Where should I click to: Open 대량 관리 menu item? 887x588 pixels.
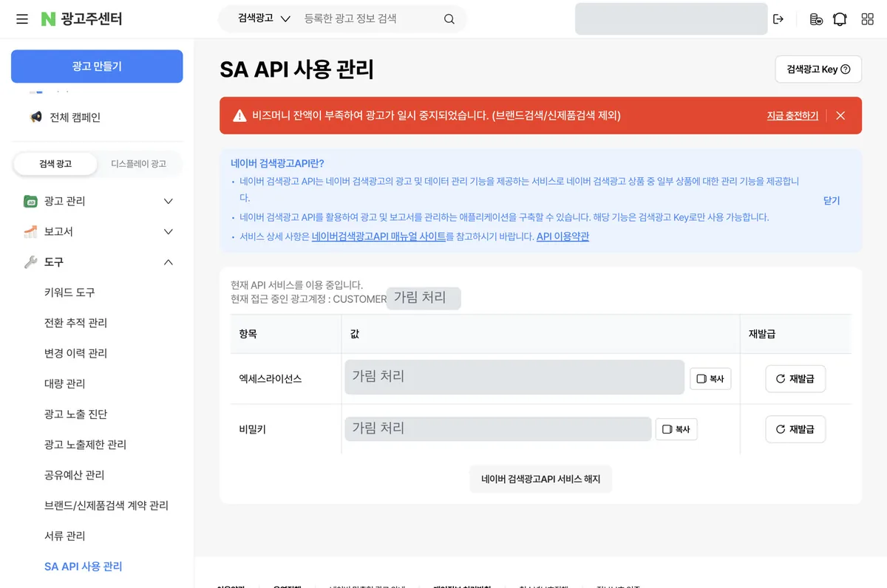[65, 383]
